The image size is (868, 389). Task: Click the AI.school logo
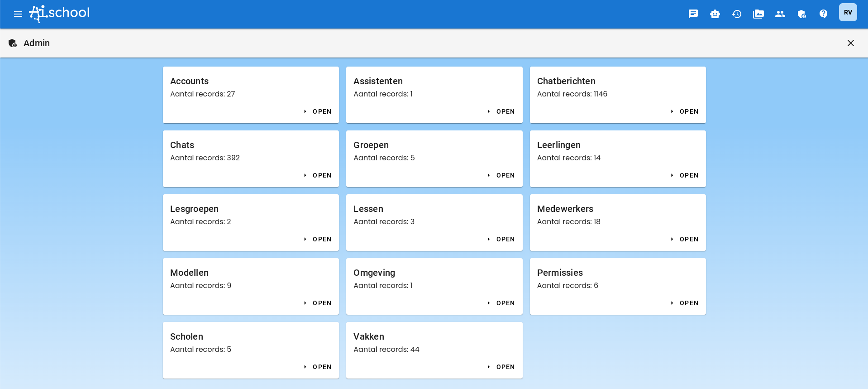[x=60, y=14]
